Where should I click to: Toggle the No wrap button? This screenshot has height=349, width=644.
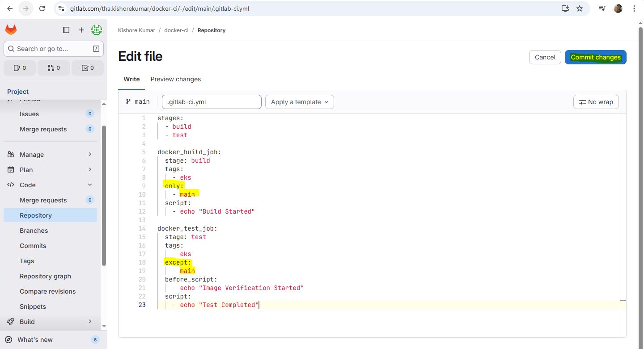coord(596,102)
